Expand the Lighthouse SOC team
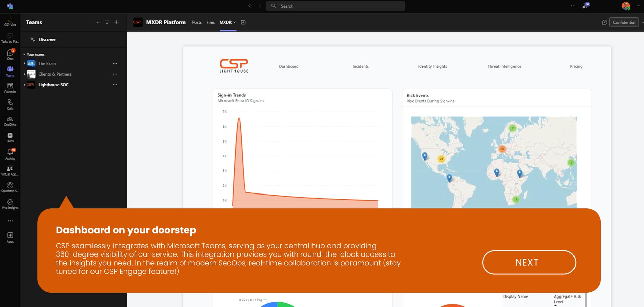 [x=24, y=85]
